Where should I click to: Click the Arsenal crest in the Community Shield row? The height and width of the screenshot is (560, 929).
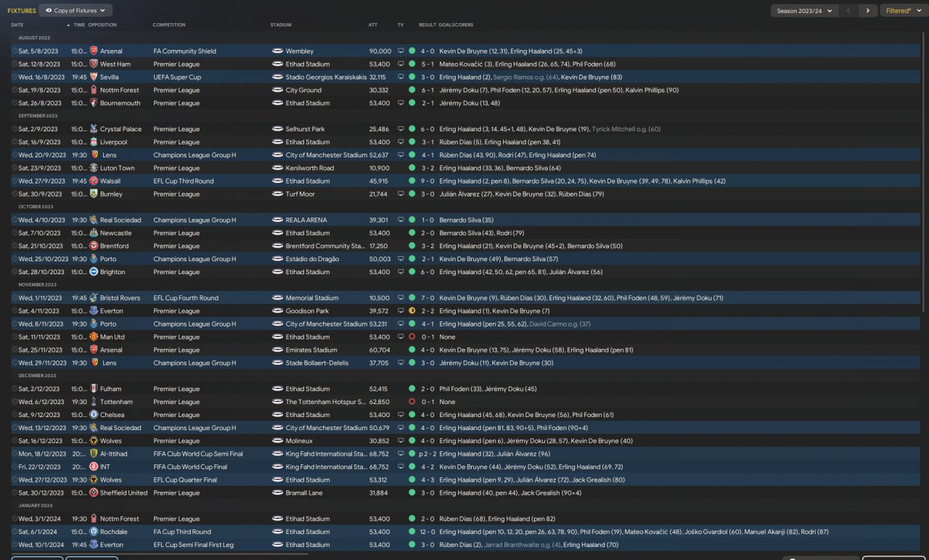94,52
